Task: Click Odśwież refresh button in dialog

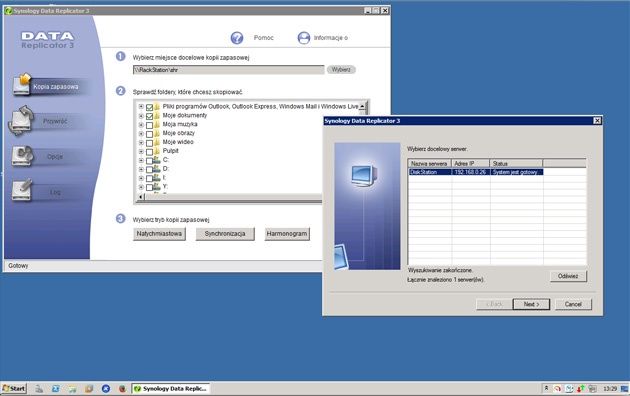Action: tap(568, 276)
